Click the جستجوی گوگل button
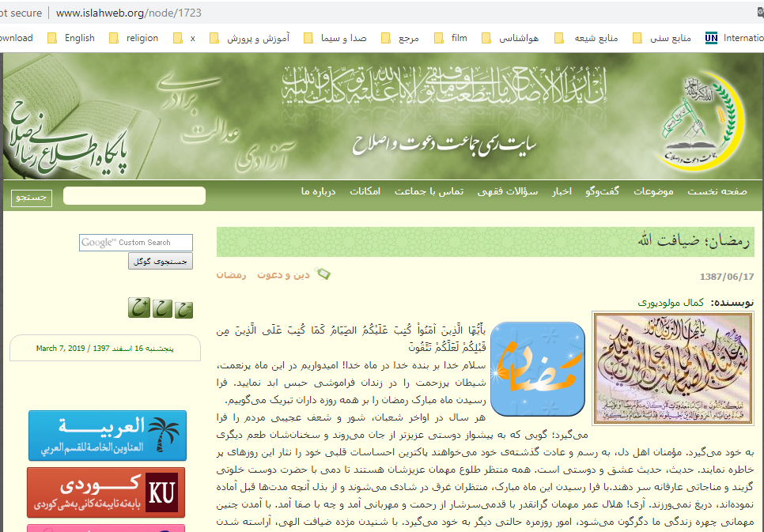The width and height of the screenshot is (764, 532). (x=161, y=261)
